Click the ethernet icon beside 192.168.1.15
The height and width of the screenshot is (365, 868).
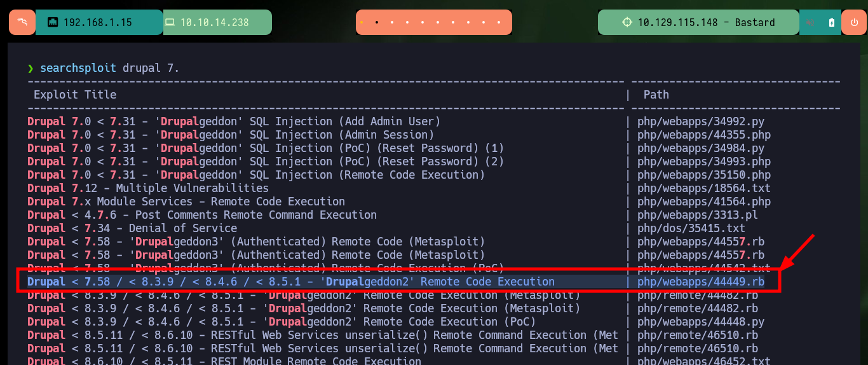click(x=53, y=22)
